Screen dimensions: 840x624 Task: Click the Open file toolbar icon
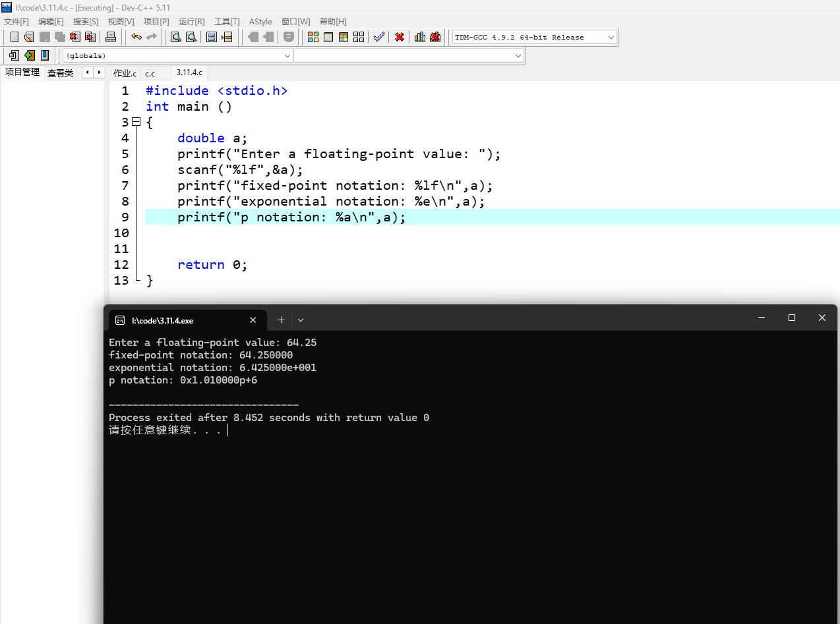(x=29, y=37)
